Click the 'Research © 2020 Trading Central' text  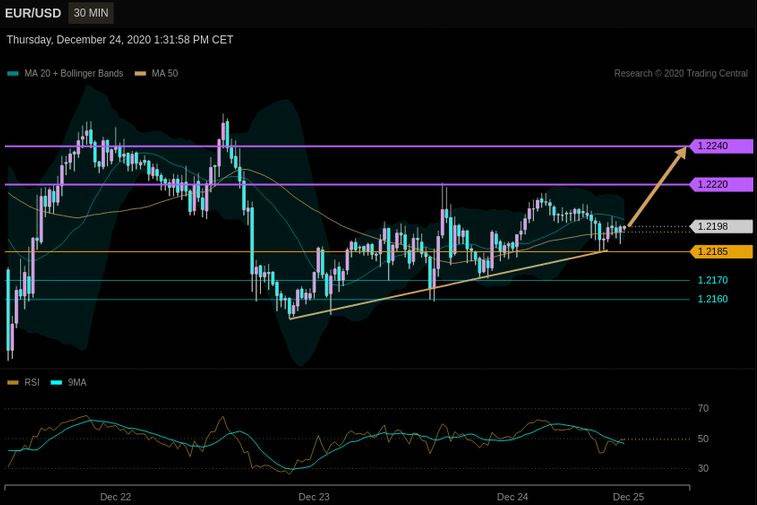(681, 73)
